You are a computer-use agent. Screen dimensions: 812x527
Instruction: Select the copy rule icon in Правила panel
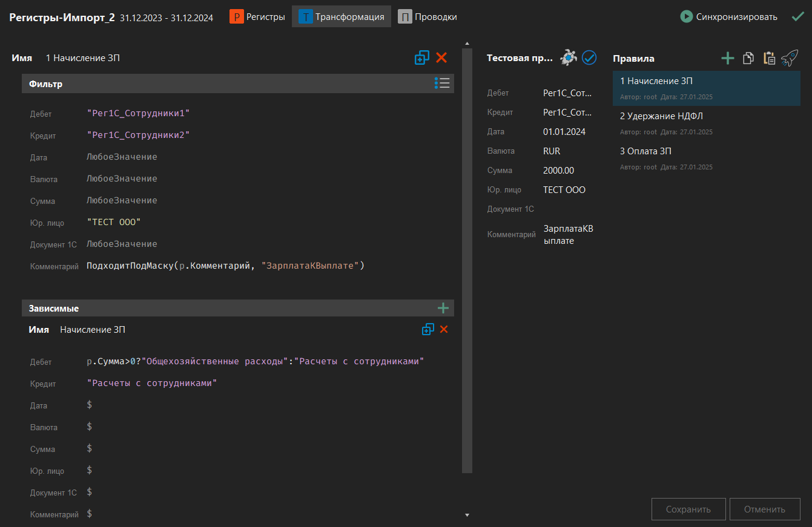click(x=748, y=58)
